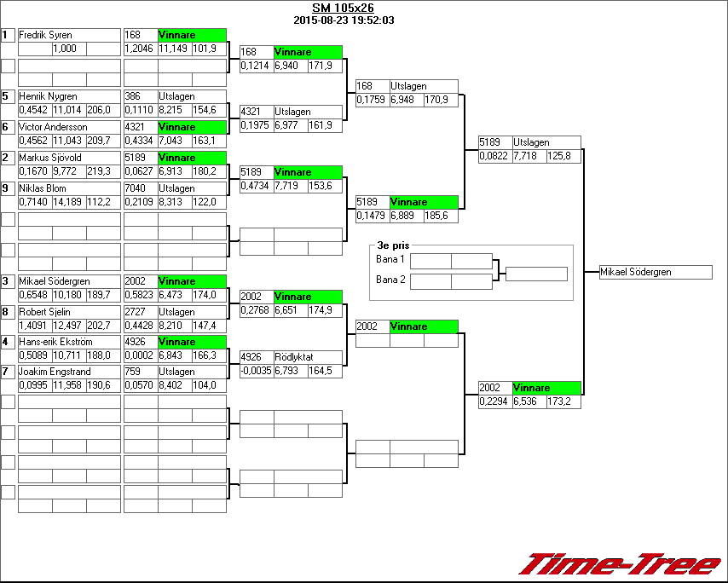Click the Time-Tree logo

point(620,564)
